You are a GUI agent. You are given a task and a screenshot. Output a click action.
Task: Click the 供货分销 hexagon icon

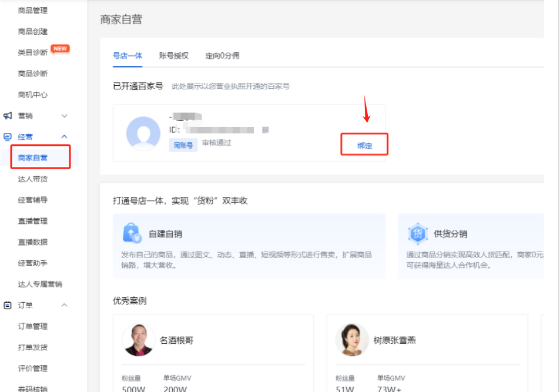pyautogui.click(x=418, y=230)
